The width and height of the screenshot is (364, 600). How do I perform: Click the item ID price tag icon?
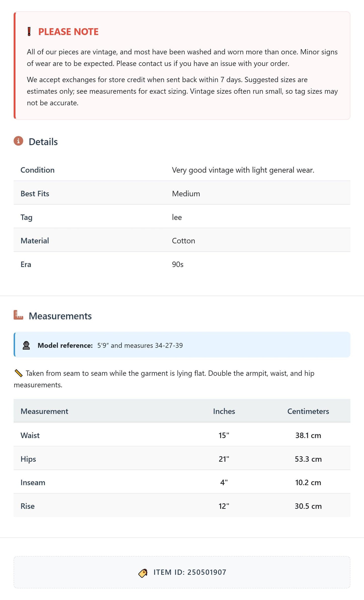(x=143, y=573)
